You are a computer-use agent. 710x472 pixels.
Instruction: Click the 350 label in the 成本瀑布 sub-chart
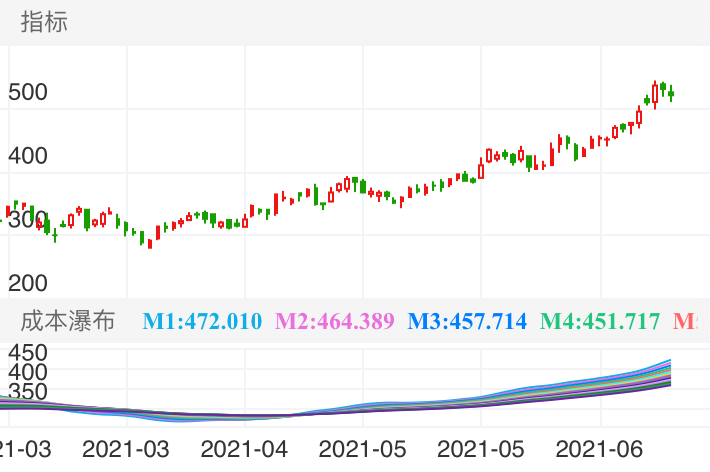(28, 391)
